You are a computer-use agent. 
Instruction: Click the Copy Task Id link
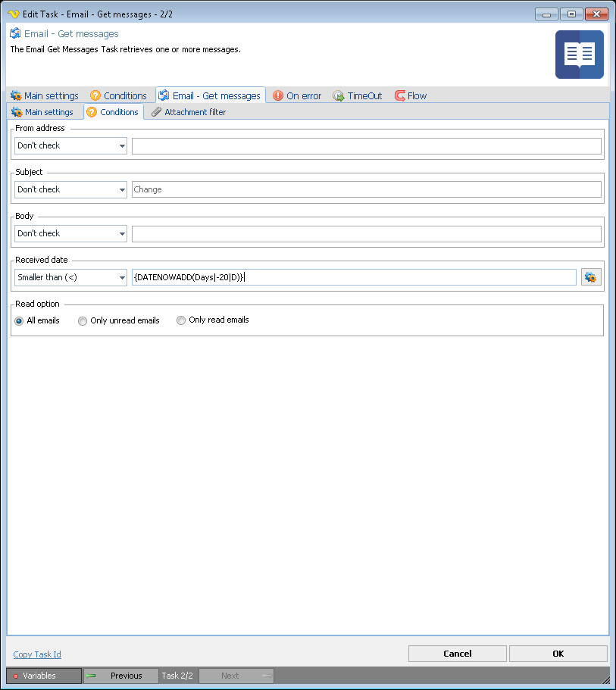coord(37,654)
